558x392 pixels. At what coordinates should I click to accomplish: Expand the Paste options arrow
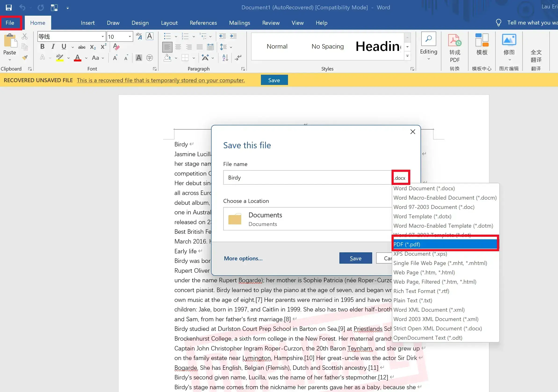pyautogui.click(x=10, y=60)
